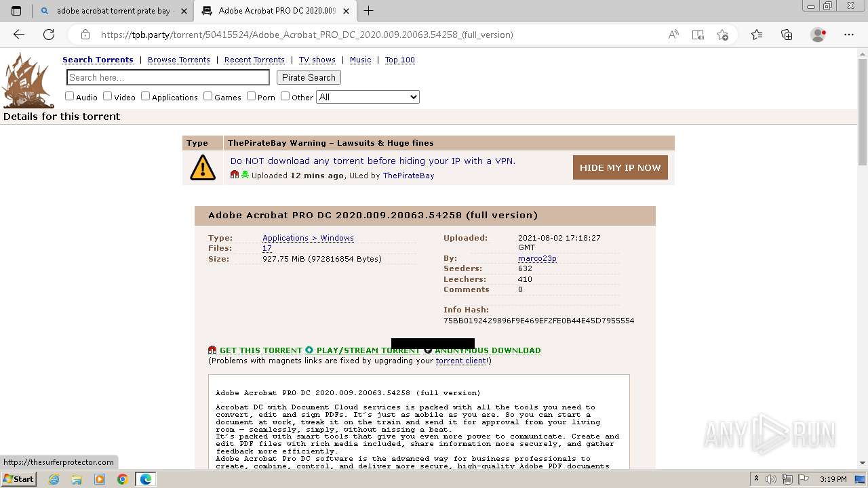Viewport: 868px width, 488px height.
Task: Click the yellow warning triangle icon
Action: click(x=203, y=167)
